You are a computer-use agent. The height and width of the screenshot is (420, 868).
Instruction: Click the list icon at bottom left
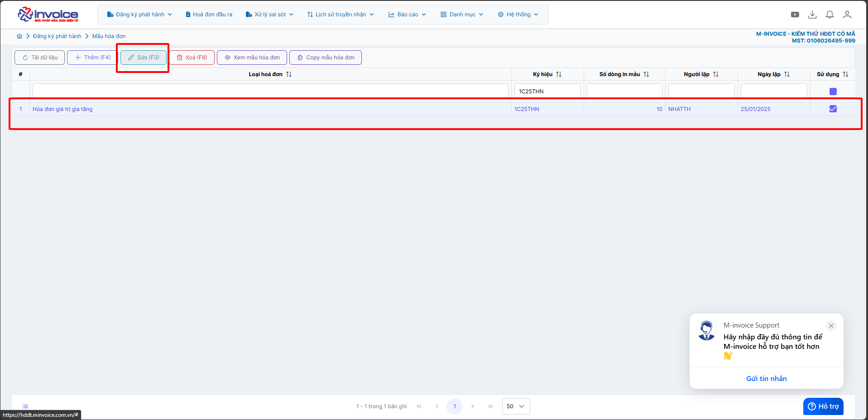(25, 406)
